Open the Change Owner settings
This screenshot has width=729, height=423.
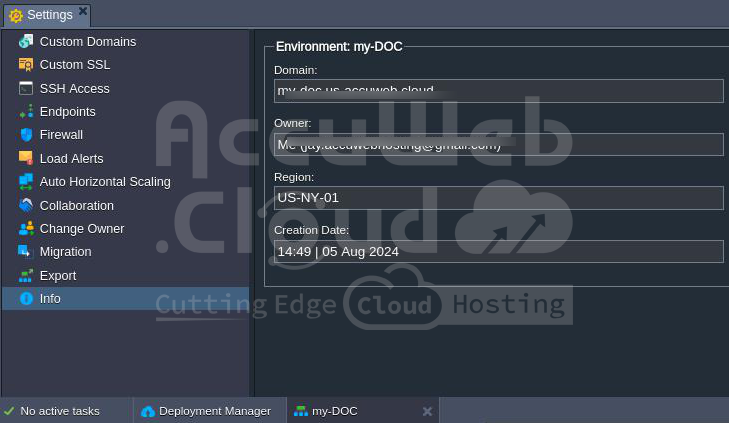[81, 229]
